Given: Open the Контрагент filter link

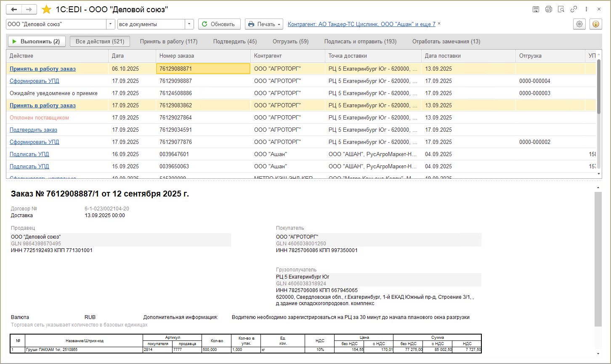Looking at the screenshot, I should point(361,24).
